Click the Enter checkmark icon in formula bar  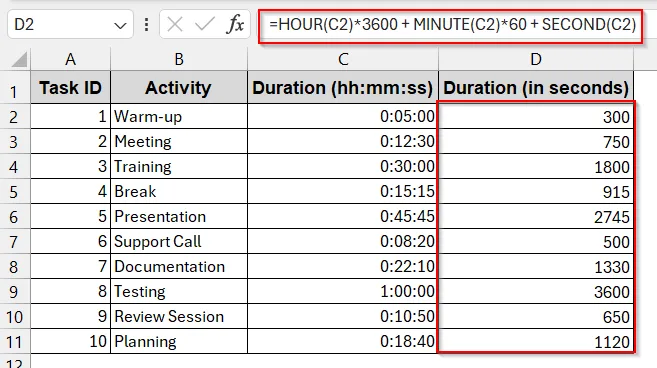(x=204, y=24)
